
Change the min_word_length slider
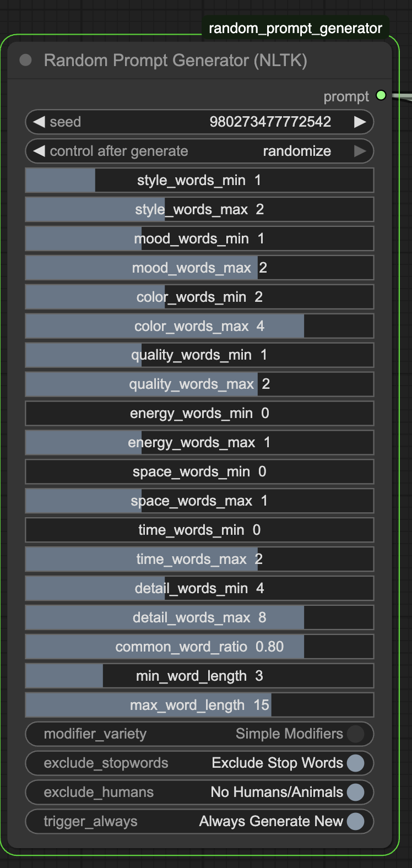click(x=199, y=676)
